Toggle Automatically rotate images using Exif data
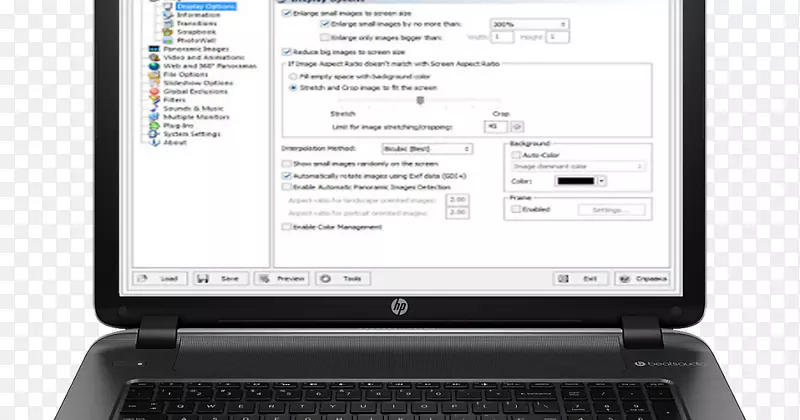The width and height of the screenshot is (800, 420). [287, 176]
